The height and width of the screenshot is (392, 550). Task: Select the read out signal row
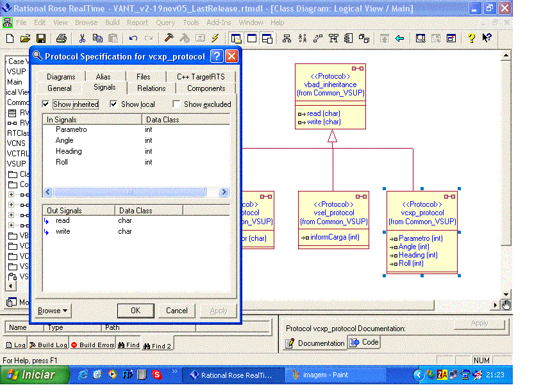136,220
